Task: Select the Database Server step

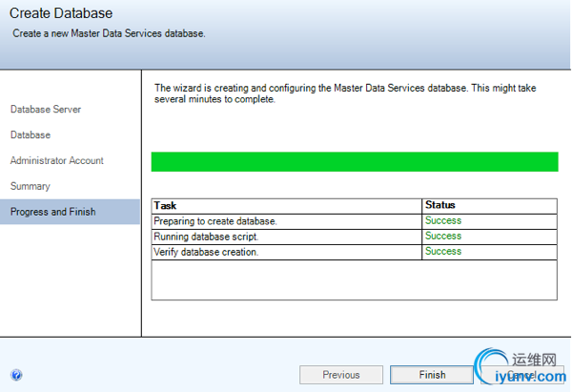Action: pyautogui.click(x=46, y=109)
